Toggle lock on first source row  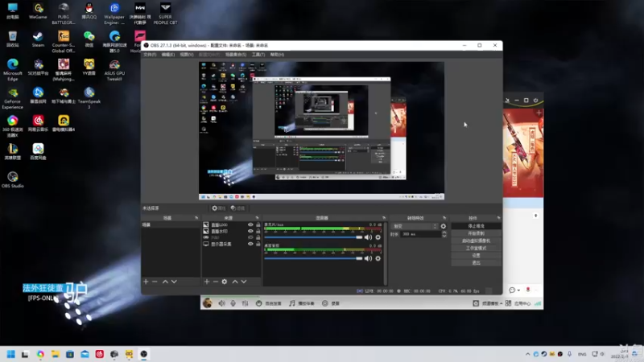pyautogui.click(x=258, y=225)
